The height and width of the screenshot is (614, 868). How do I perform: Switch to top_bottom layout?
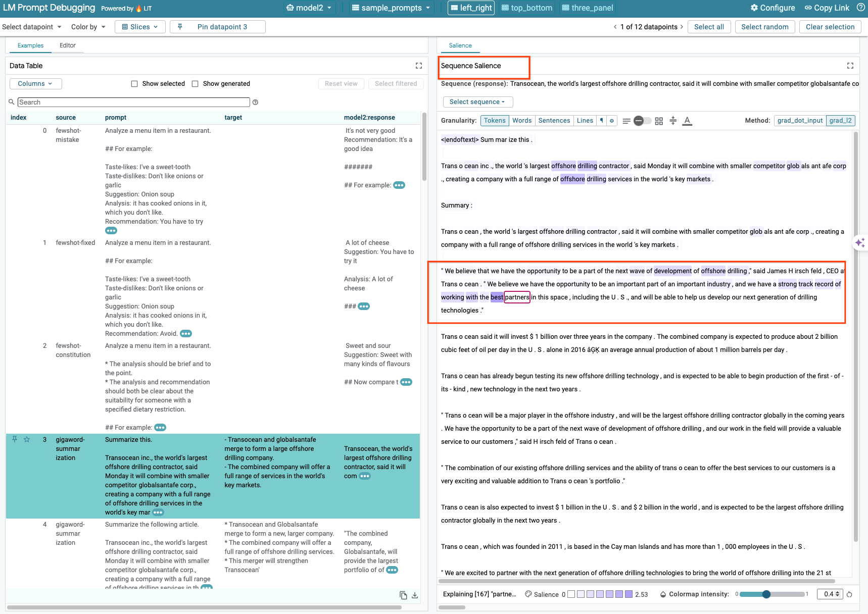(x=526, y=8)
